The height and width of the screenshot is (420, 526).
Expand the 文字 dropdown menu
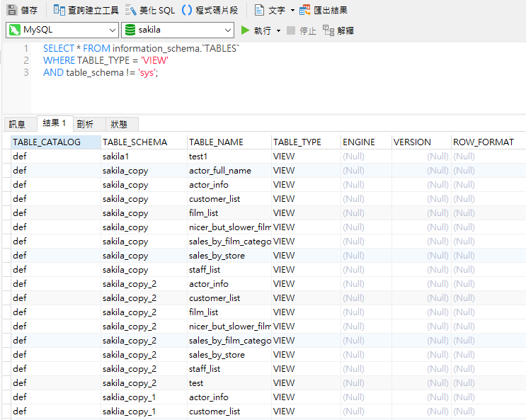pyautogui.click(x=292, y=10)
